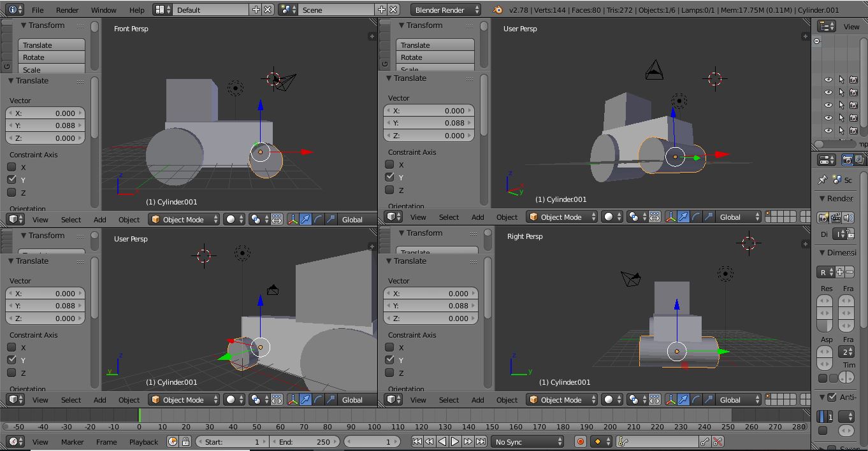Delete the Default screen layout
The image size is (868, 451).
coord(268,10)
